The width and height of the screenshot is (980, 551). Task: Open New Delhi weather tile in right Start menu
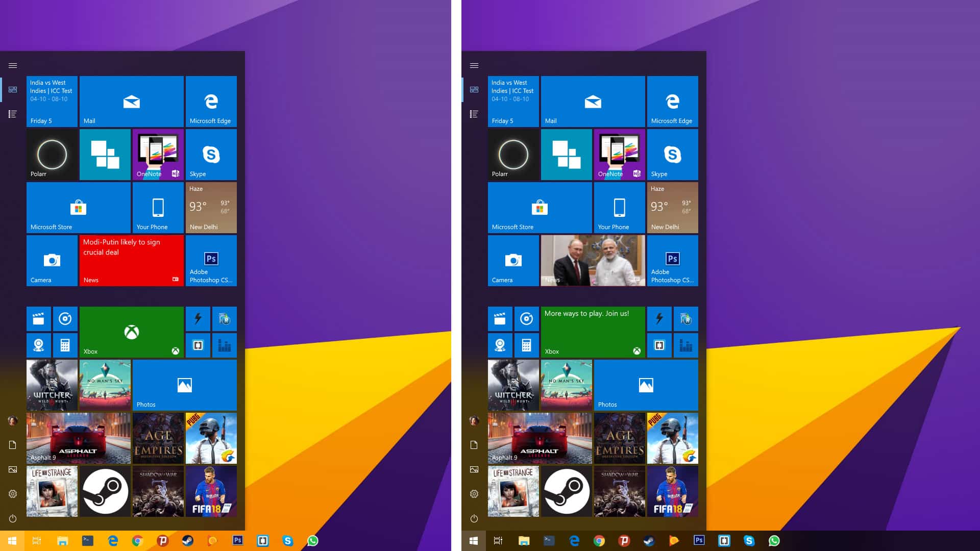pos(672,208)
